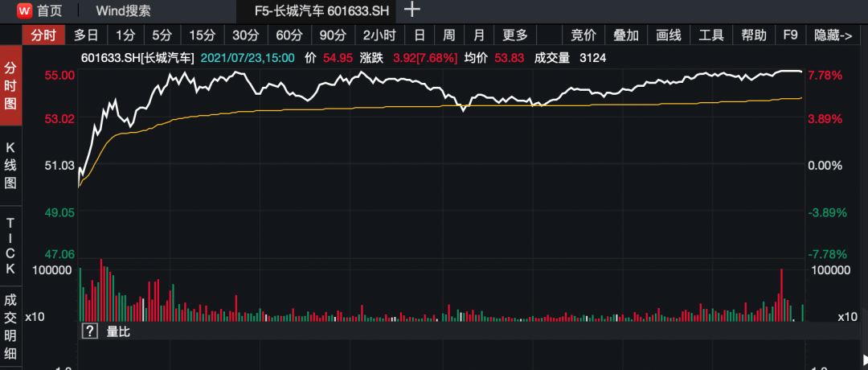Click the F9 button

click(791, 35)
